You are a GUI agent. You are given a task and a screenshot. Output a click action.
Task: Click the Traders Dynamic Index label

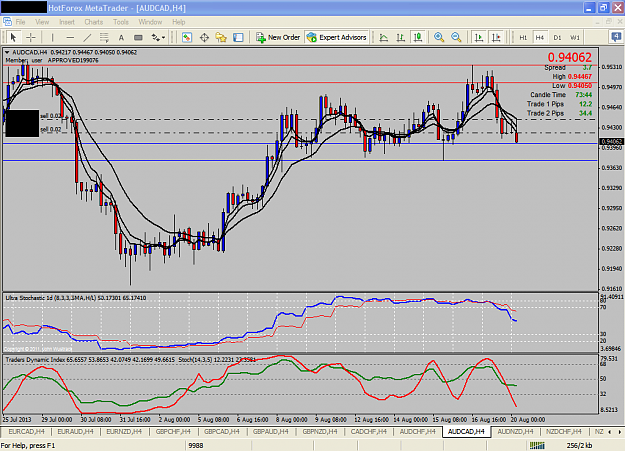coord(90,360)
